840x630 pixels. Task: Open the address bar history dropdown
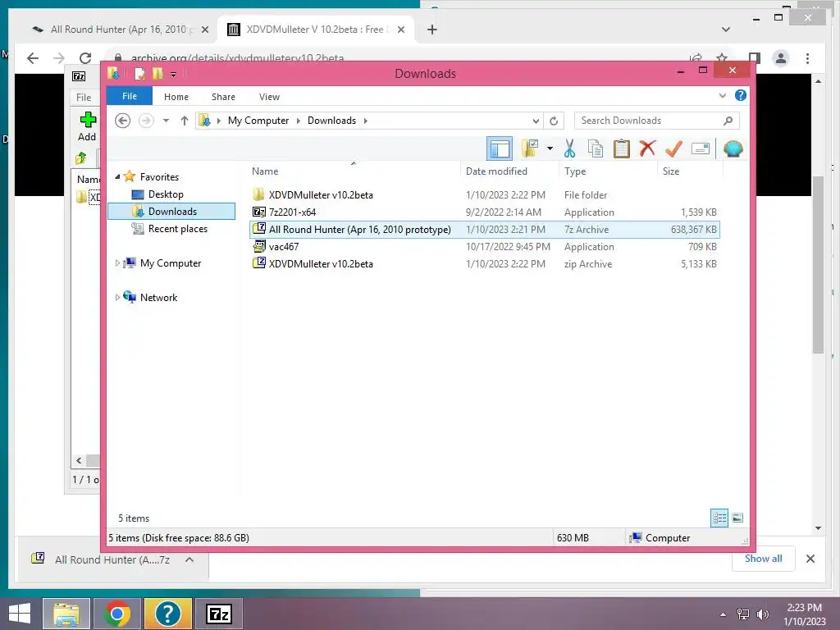coord(535,121)
